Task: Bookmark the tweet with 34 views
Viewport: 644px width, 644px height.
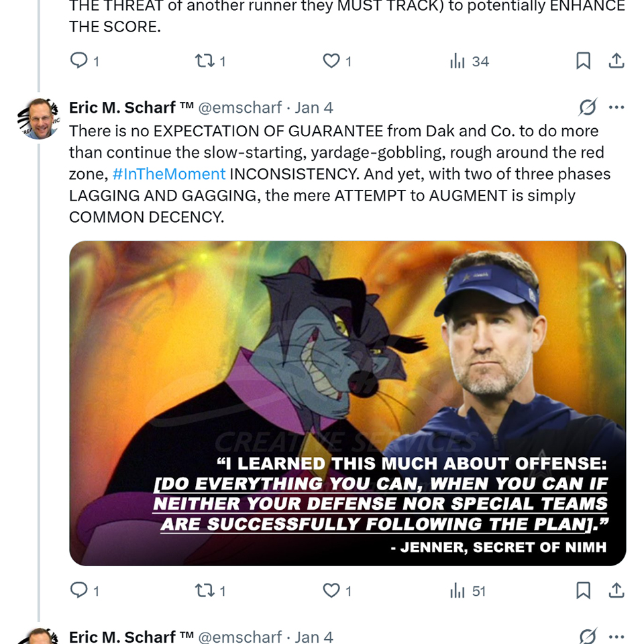Action: [x=584, y=61]
